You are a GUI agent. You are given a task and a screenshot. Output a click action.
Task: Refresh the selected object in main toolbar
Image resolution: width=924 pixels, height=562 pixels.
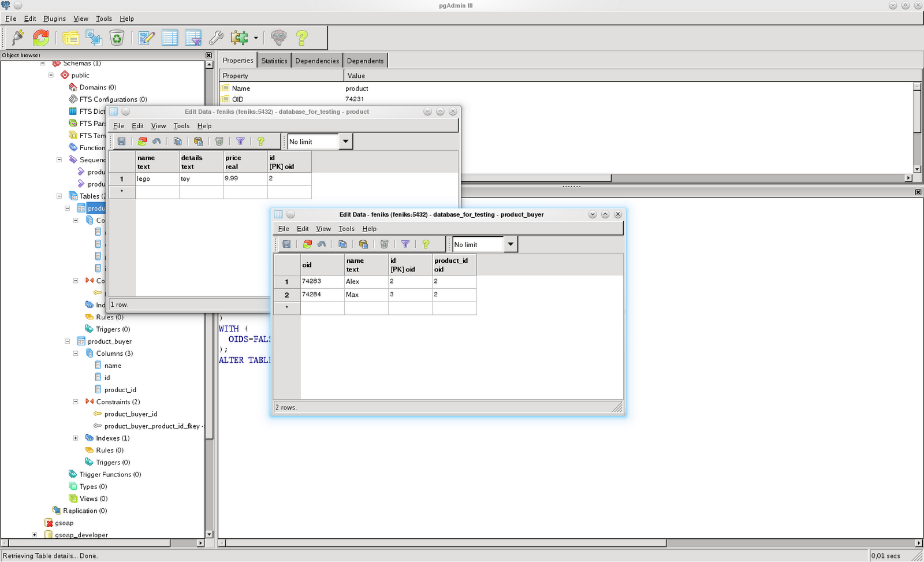(x=41, y=38)
